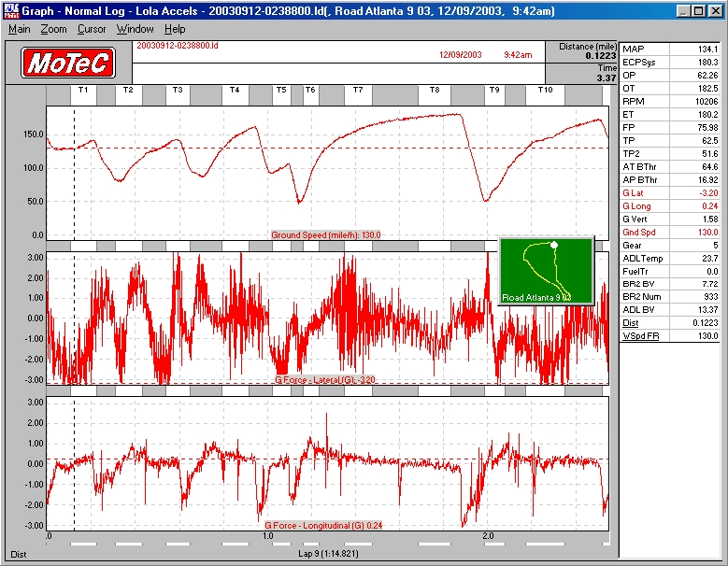Click the Road Atlanta track map thumbnail

547,271
